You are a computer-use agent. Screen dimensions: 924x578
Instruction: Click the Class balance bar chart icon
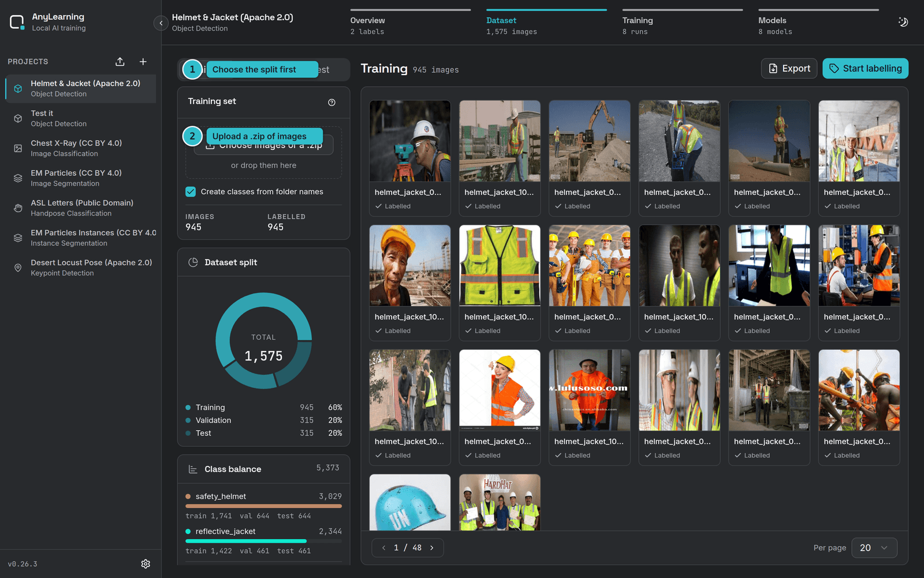tap(193, 469)
